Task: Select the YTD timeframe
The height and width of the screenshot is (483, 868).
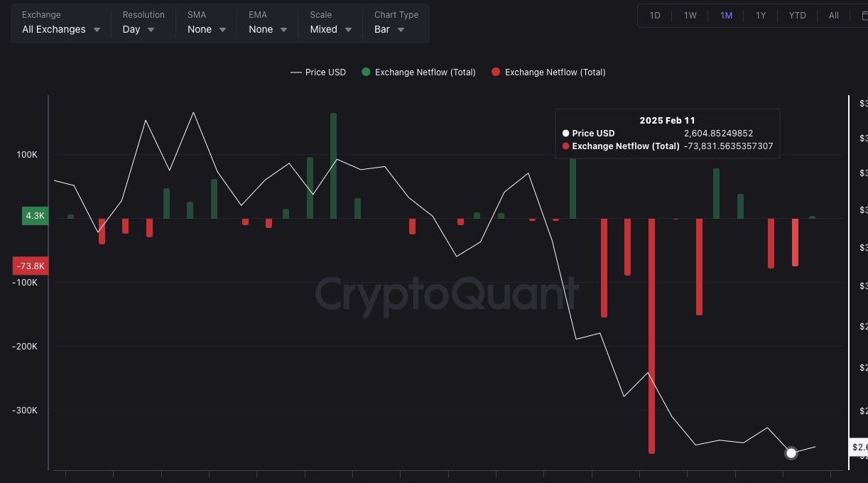Action: [797, 15]
